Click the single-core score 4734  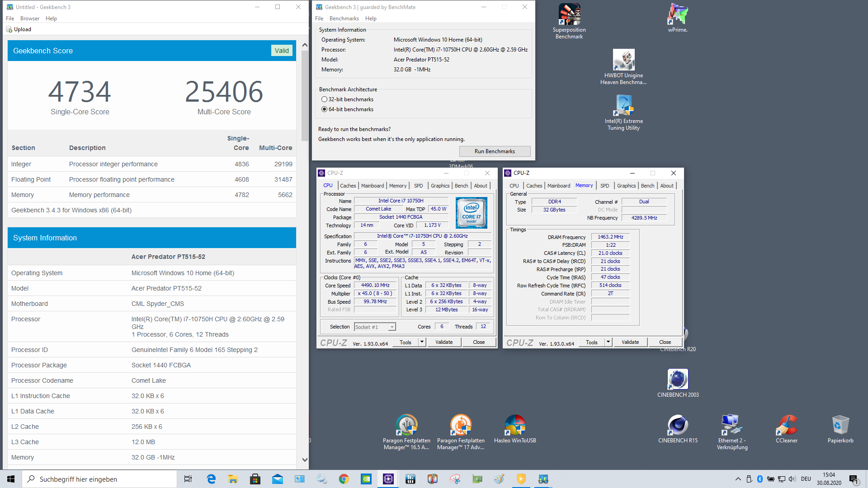80,92
